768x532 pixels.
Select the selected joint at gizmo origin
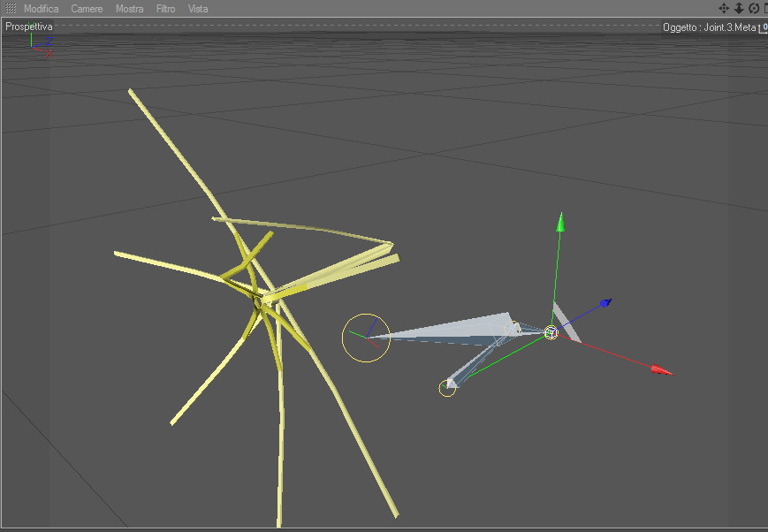(551, 332)
